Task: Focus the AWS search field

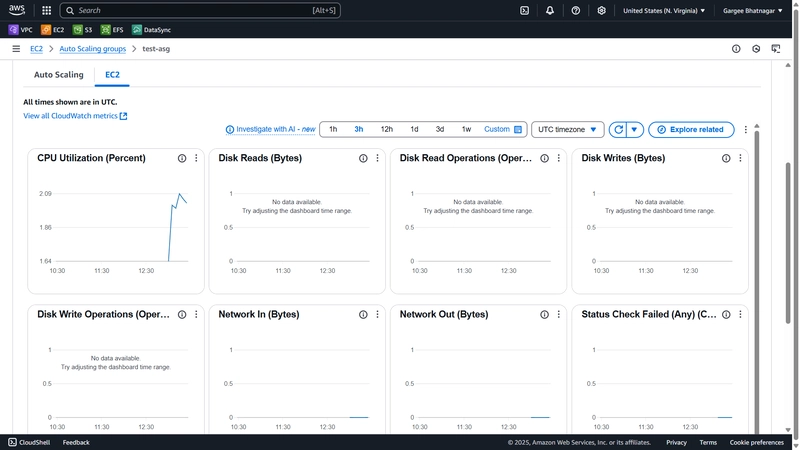Action: coord(200,10)
